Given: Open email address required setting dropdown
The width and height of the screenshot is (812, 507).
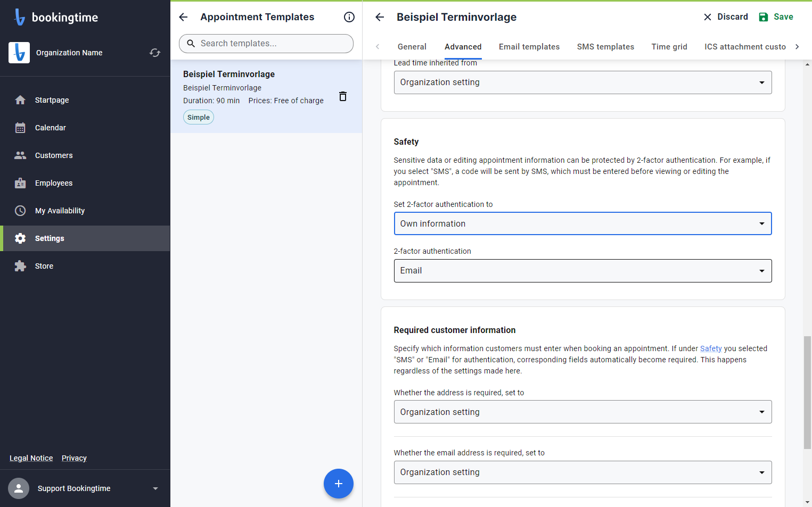Looking at the screenshot, I should [x=583, y=472].
